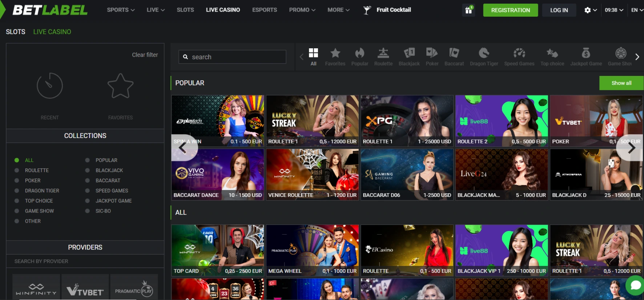Click the Fruit Cocktail glass icon
The image size is (644, 300).
(x=367, y=10)
